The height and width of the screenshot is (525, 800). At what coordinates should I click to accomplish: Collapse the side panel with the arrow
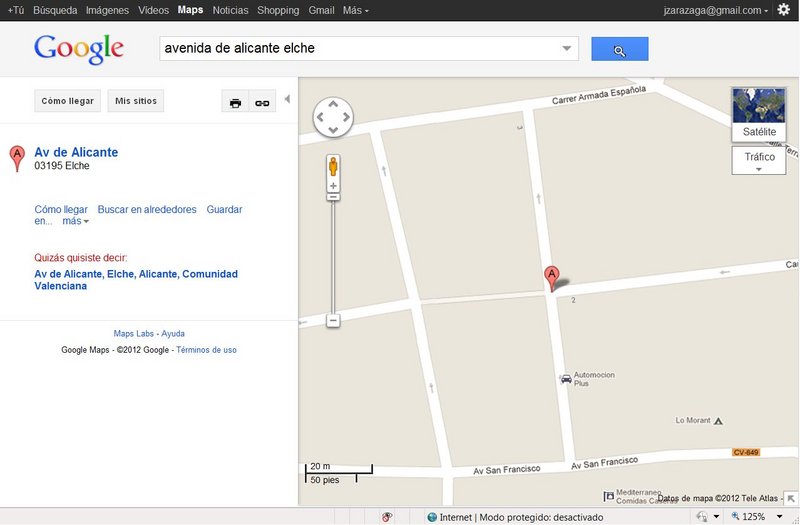[287, 99]
